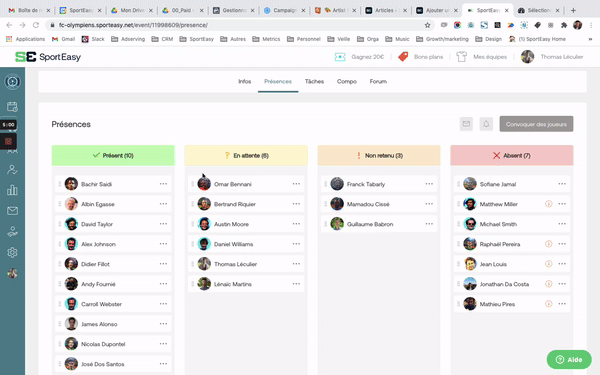Click the info icon next to Raphaël Pereira

tap(548, 244)
